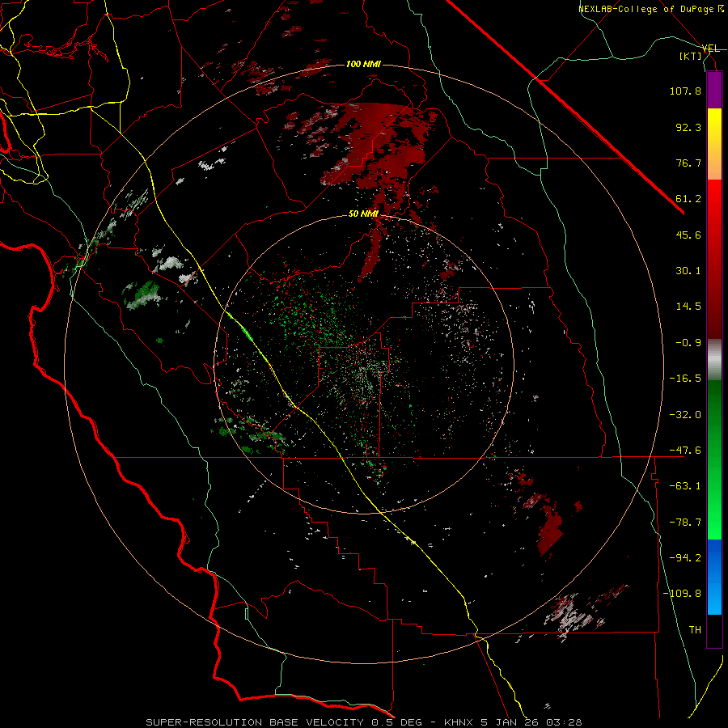The image size is (728, 728).
Task: Select the -47.6 velocity scale value
Action: (685, 451)
